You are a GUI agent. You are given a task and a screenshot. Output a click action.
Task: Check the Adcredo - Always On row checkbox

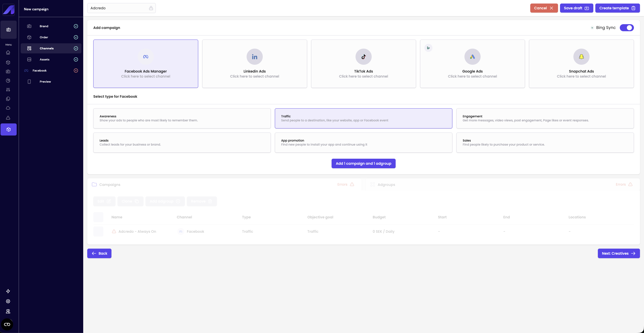point(98,231)
